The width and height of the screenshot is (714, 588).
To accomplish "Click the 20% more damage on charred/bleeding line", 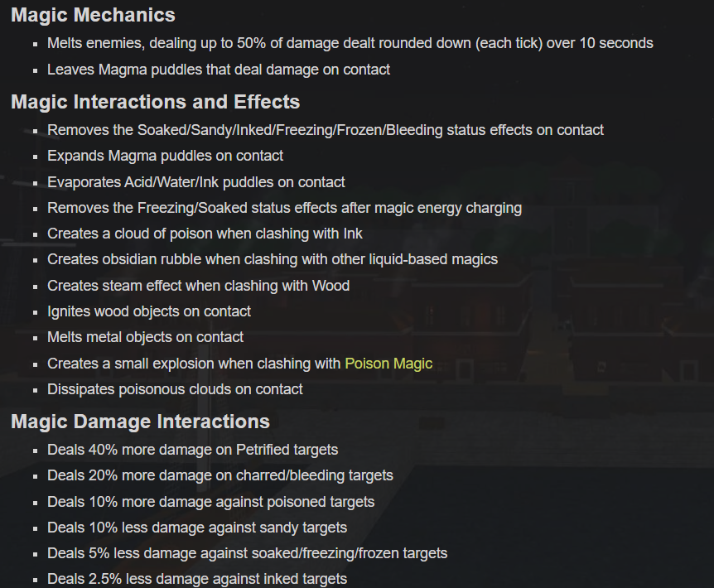I will tap(220, 475).
